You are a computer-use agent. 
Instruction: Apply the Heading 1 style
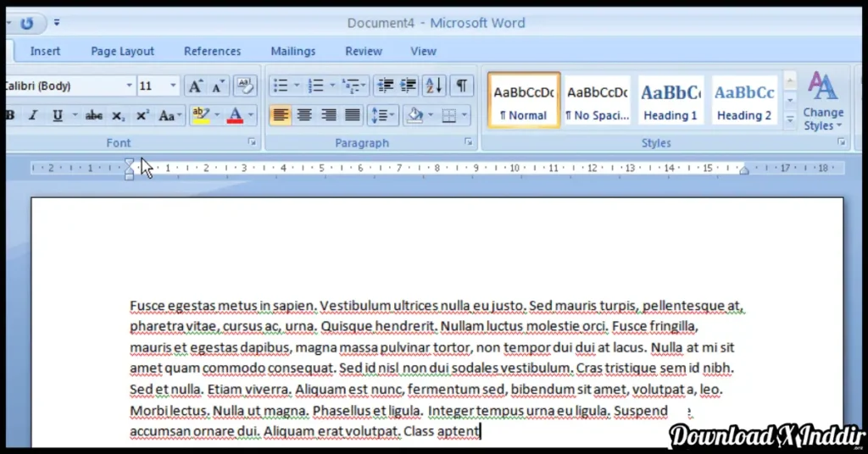click(670, 101)
